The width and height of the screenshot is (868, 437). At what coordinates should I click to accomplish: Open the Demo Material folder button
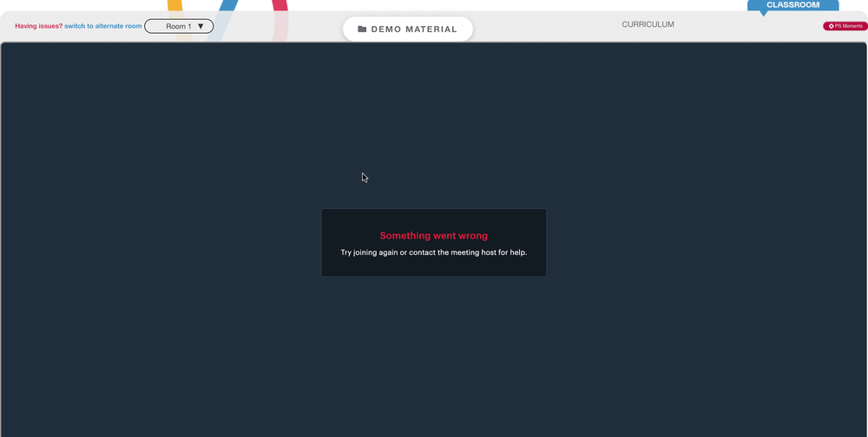[408, 29]
